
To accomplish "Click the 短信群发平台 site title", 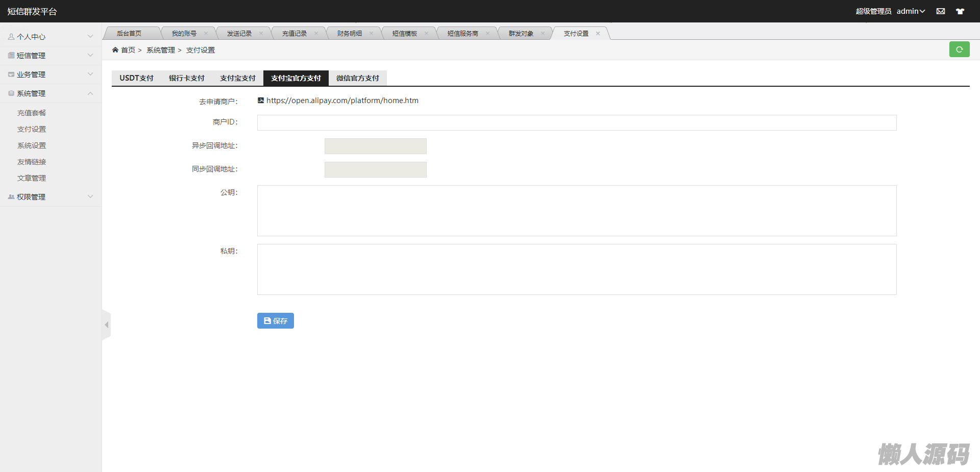I will pos(32,11).
